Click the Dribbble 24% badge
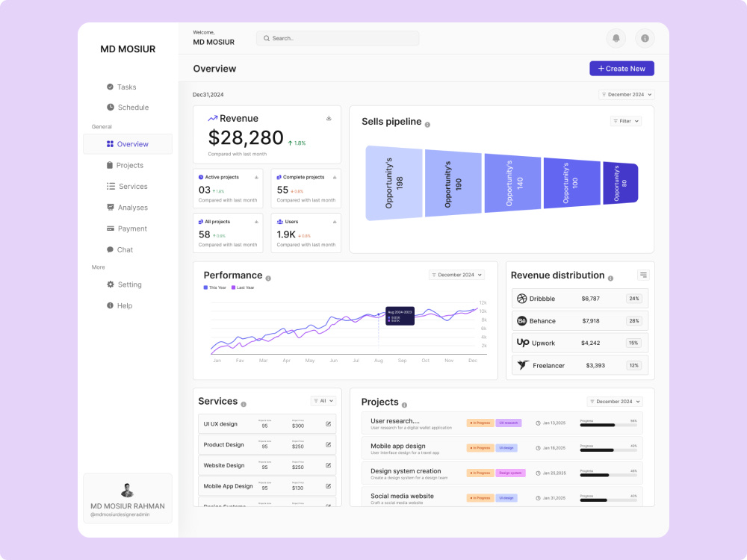 coord(634,299)
